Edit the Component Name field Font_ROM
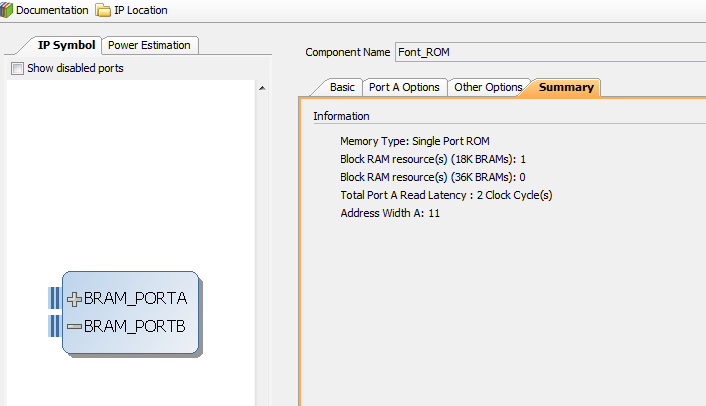 (x=550, y=52)
